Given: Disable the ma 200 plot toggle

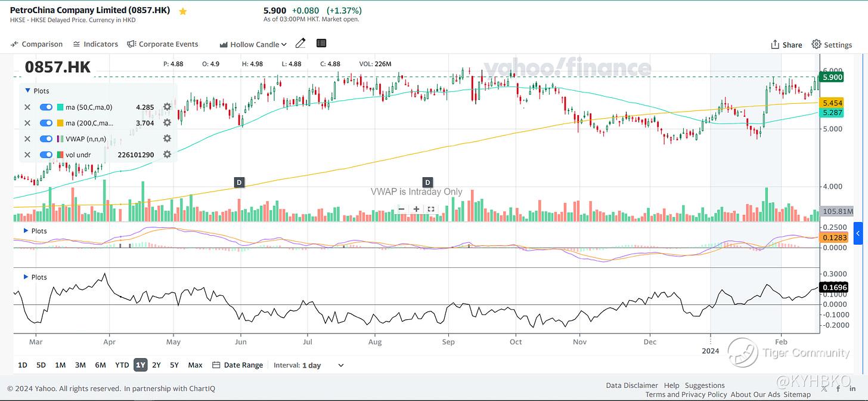Looking at the screenshot, I should (46, 123).
